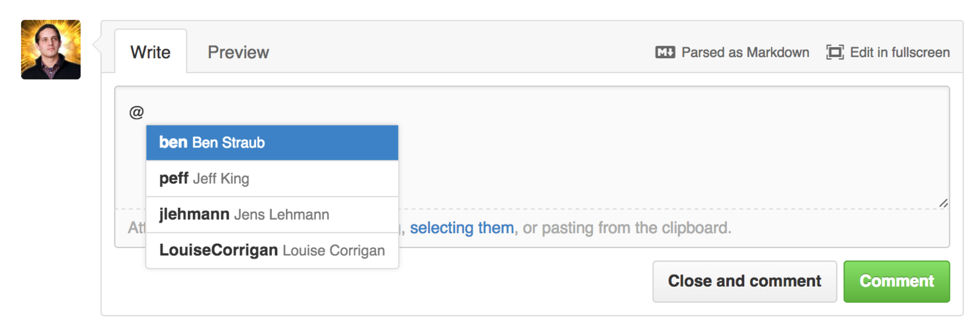Image resolution: width=980 pixels, height=325 pixels.
Task: Select LouiseCorrigan from the mention list
Action: pyautogui.click(x=272, y=250)
